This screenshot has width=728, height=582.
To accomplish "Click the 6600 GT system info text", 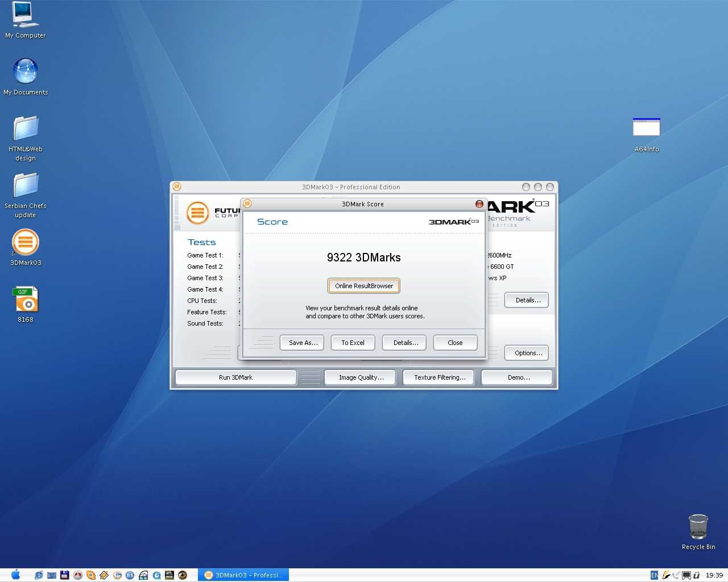I will click(501, 267).
